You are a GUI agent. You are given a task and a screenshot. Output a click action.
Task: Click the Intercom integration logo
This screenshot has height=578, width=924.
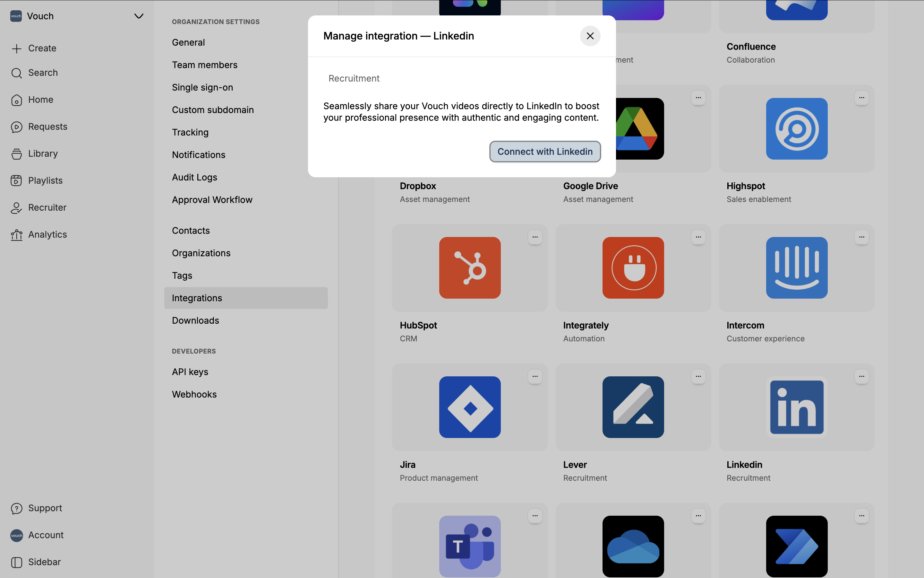click(x=797, y=268)
